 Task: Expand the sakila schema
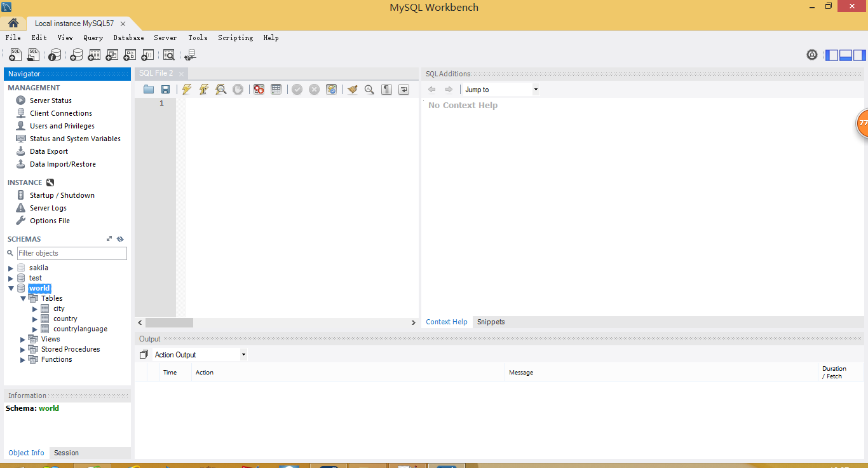(11, 268)
